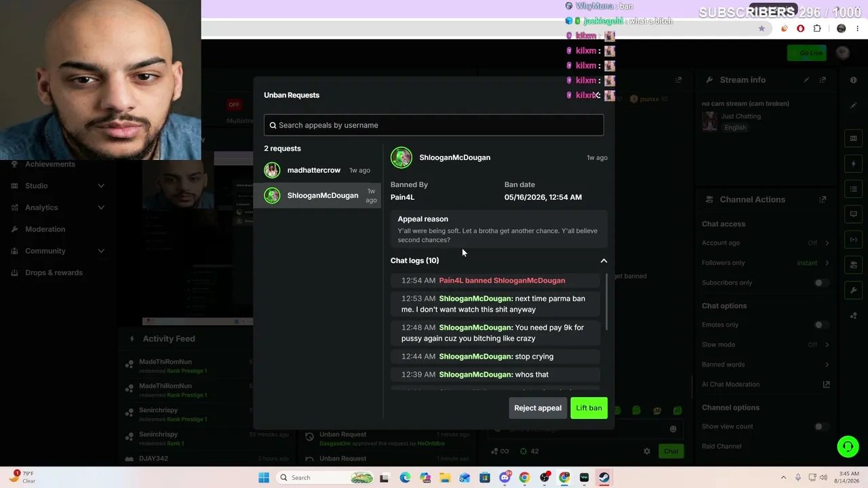Screen dimensions: 868x488
Task: Click the info icon in right rail
Action: tap(853, 80)
